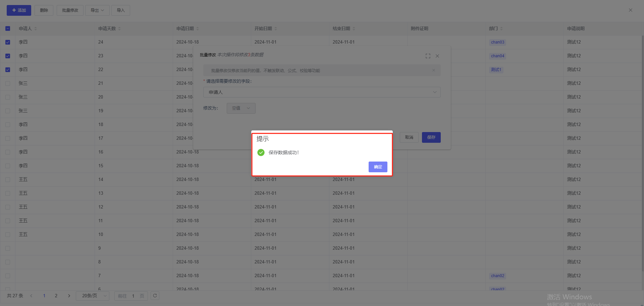
Task: Close the panel with top-right X icon
Action: 631,10
